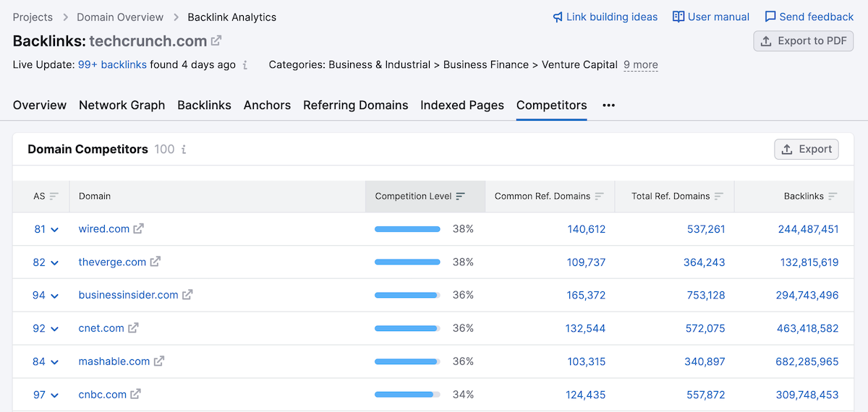The height and width of the screenshot is (412, 868).
Task: Click external link icon beside theverge.com
Action: [155, 262]
